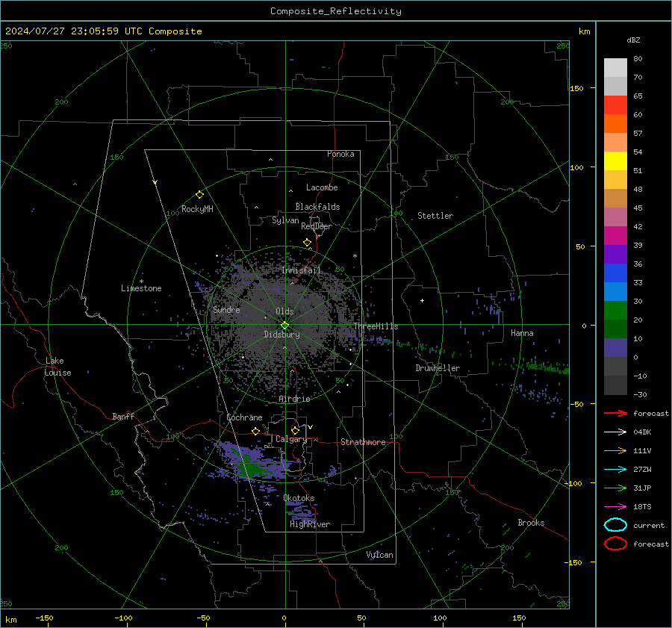The width and height of the screenshot is (672, 628).
Task: Click the Lake Louise label
Action: 57,367
